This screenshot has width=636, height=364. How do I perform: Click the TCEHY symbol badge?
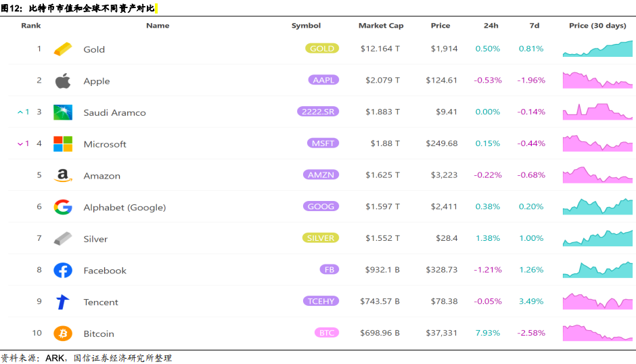321,301
